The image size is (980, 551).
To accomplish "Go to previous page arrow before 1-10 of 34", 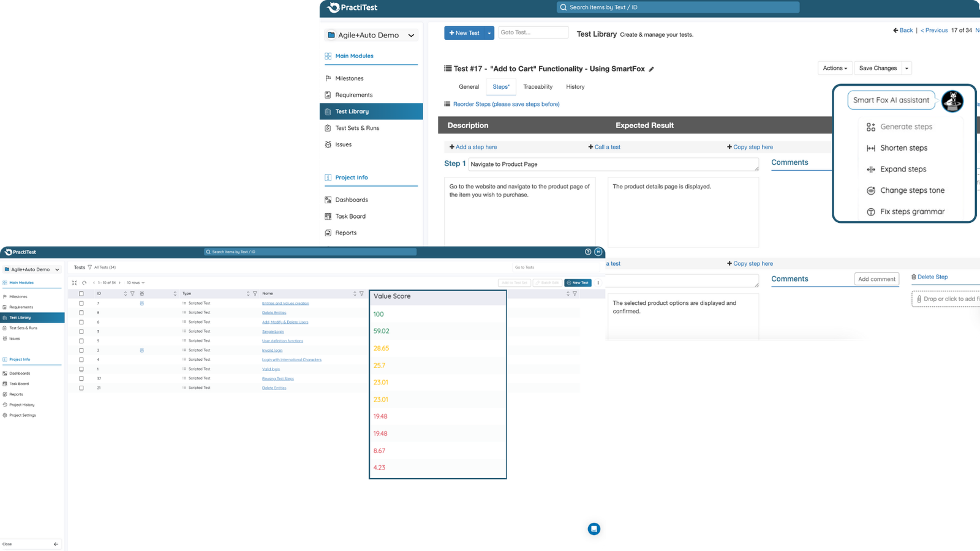I will pos(94,283).
